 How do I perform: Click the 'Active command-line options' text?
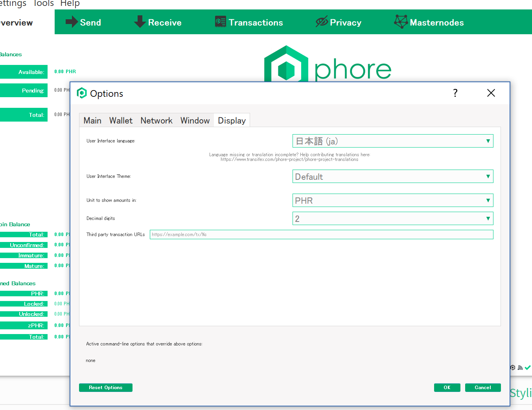coord(144,344)
